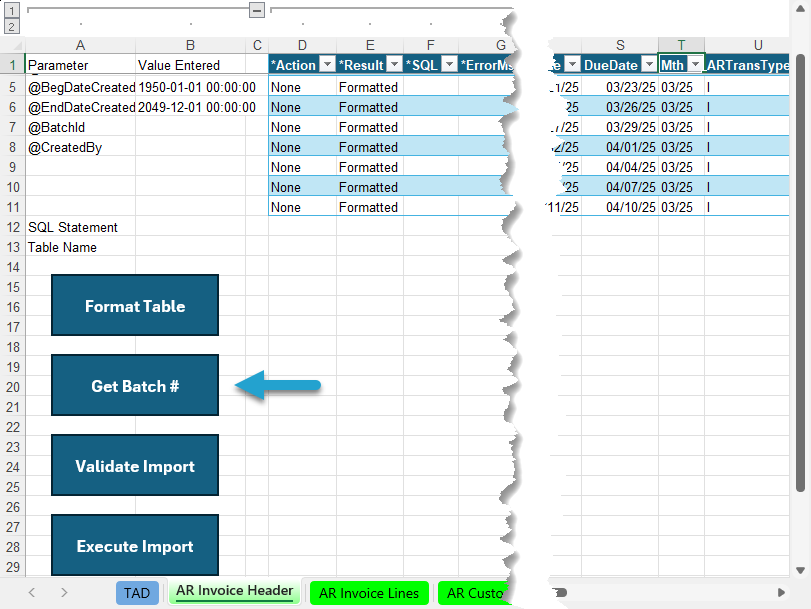This screenshot has height=609, width=811.
Task: Select DueDate cell 04/07/25
Action: [x=620, y=187]
